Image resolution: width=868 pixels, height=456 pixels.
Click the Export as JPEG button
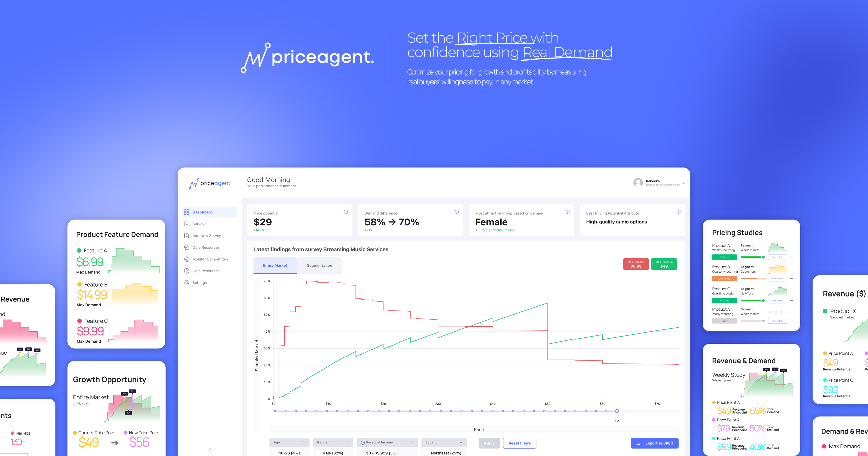pyautogui.click(x=655, y=443)
